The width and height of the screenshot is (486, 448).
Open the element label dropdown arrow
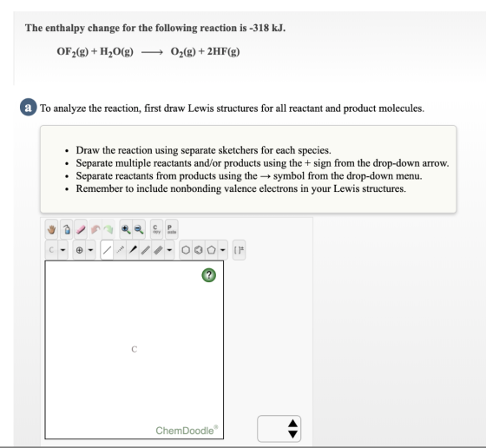click(x=62, y=250)
